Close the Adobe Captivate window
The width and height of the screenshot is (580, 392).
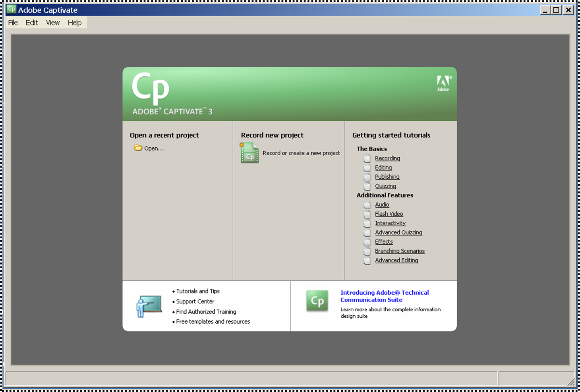coord(569,10)
